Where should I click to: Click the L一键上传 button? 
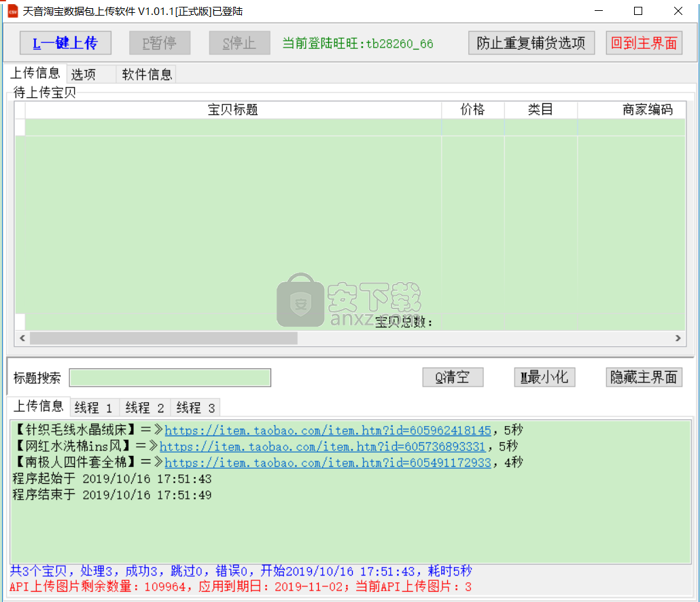[x=65, y=43]
